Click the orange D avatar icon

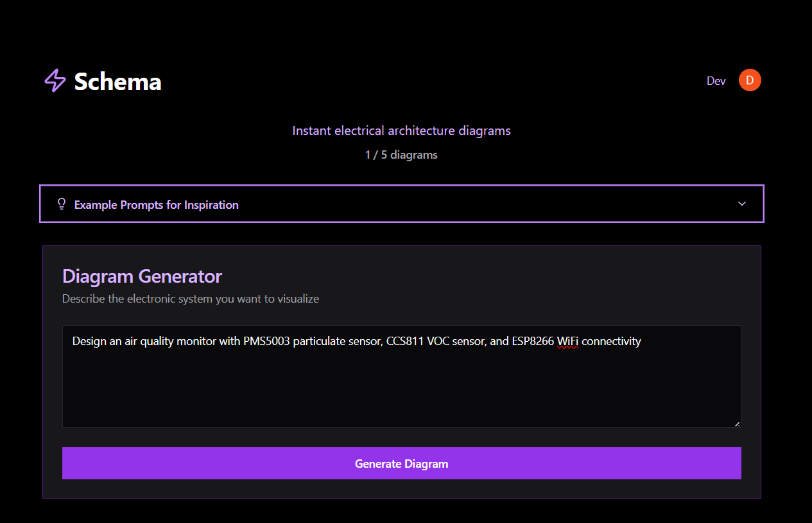pyautogui.click(x=750, y=80)
